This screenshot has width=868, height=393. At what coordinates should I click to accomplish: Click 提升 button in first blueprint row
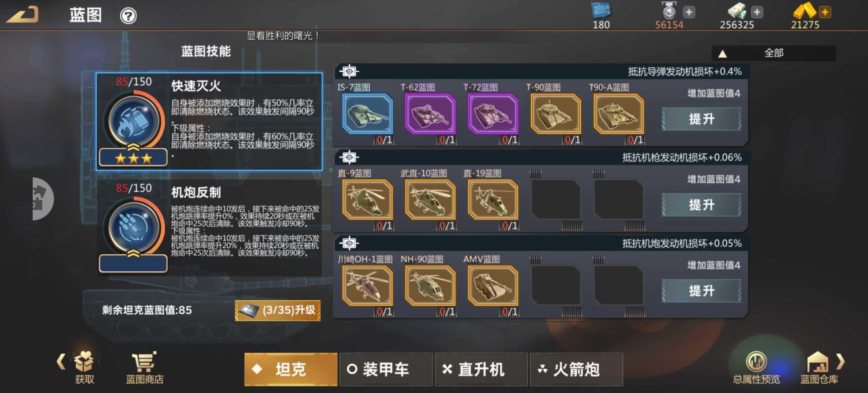(701, 119)
